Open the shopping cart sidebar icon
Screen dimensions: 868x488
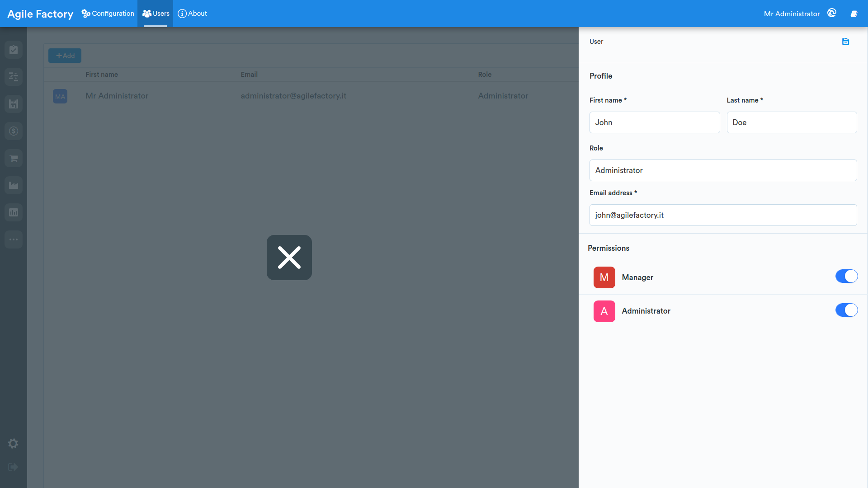coord(14,158)
